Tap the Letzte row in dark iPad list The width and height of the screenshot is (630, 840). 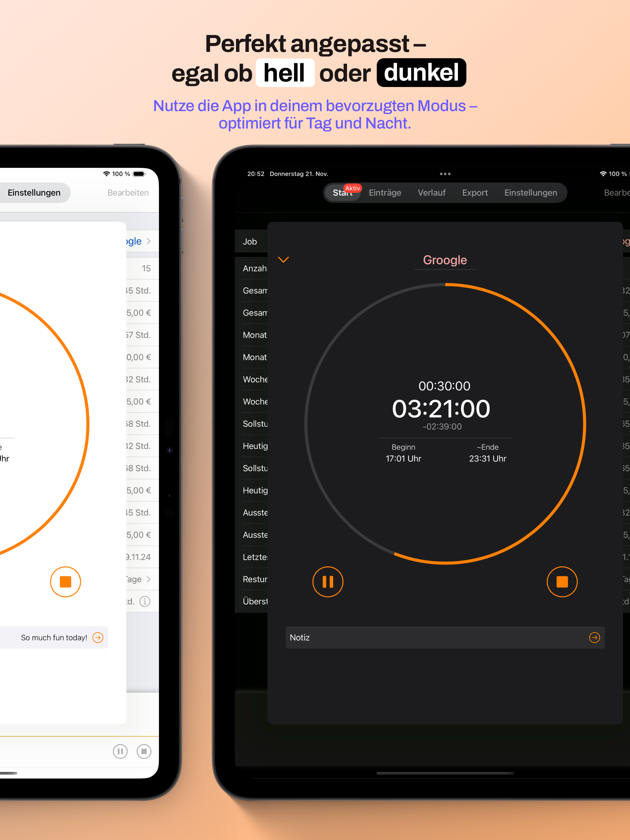251,557
